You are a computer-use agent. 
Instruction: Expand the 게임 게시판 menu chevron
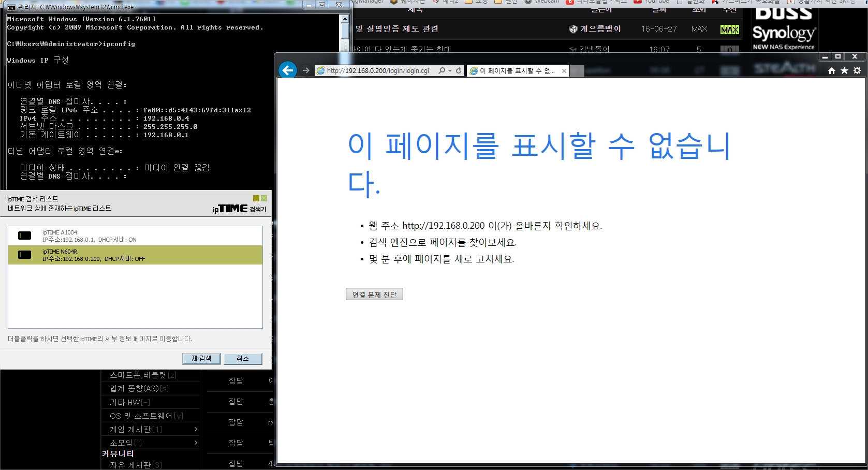click(x=196, y=429)
